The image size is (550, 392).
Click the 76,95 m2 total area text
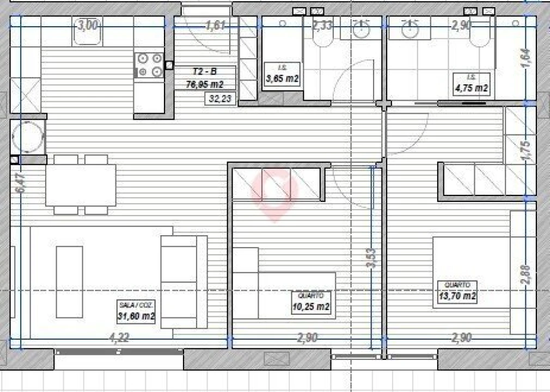pos(205,84)
